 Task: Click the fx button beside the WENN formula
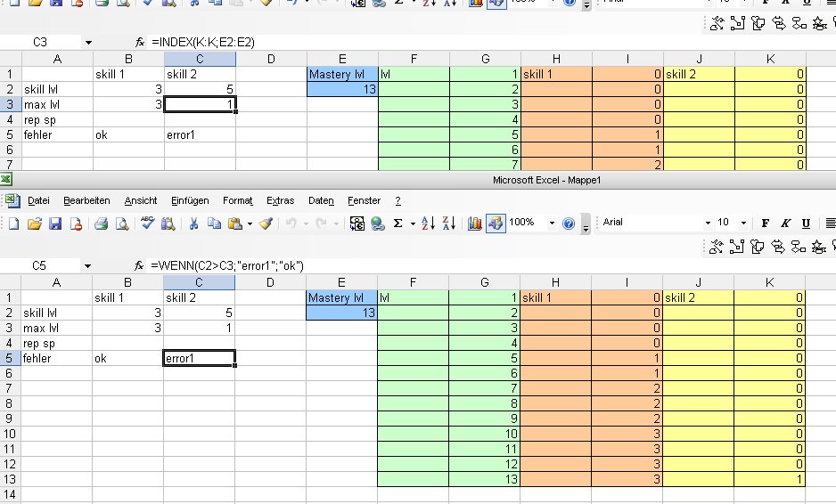click(140, 266)
